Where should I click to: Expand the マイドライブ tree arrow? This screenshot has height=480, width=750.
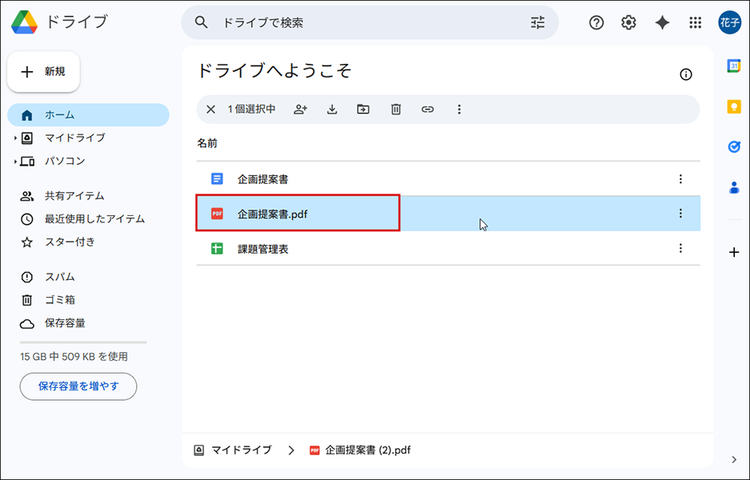15,138
